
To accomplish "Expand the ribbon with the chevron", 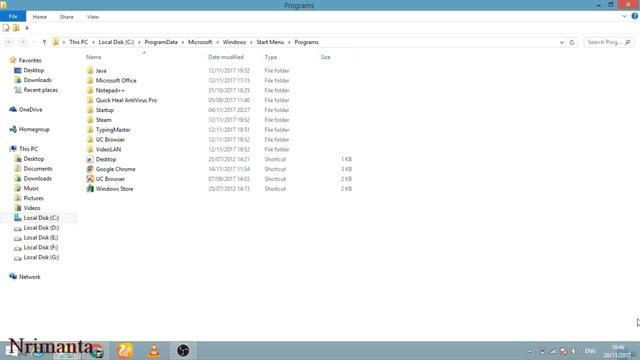I will point(624,17).
